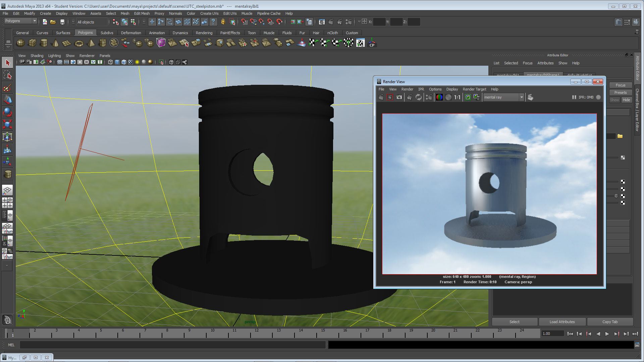Click the Keep Image icon in Render View
644x362 pixels.
tap(468, 97)
